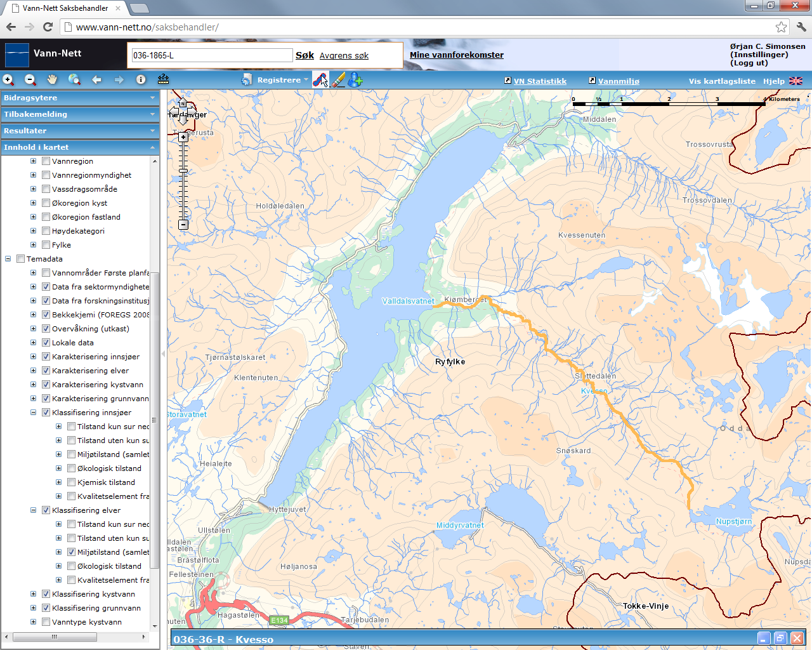Open the Vannmiljø link
The height and width of the screenshot is (650, 812).
coord(619,81)
